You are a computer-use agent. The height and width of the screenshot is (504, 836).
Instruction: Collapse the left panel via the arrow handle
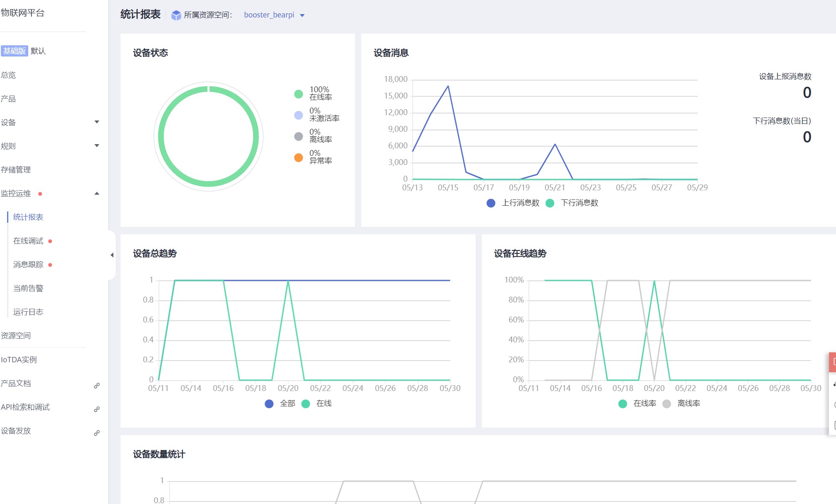click(x=111, y=256)
